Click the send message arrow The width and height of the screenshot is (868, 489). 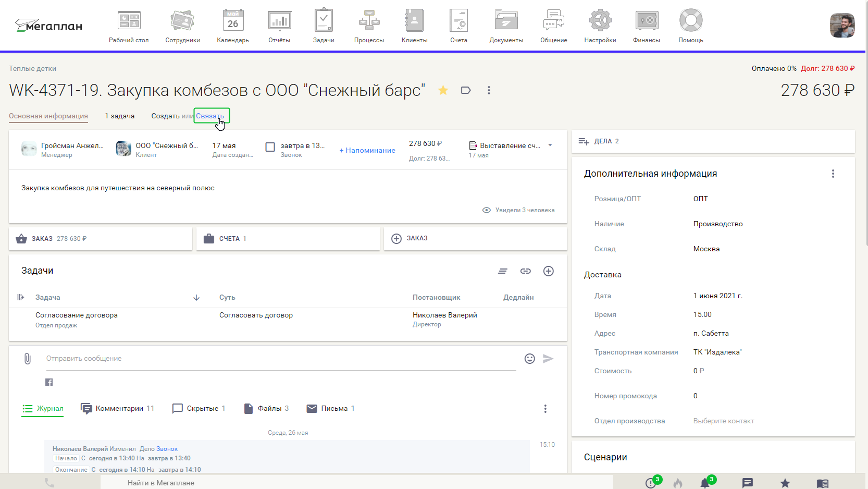pyautogui.click(x=548, y=359)
